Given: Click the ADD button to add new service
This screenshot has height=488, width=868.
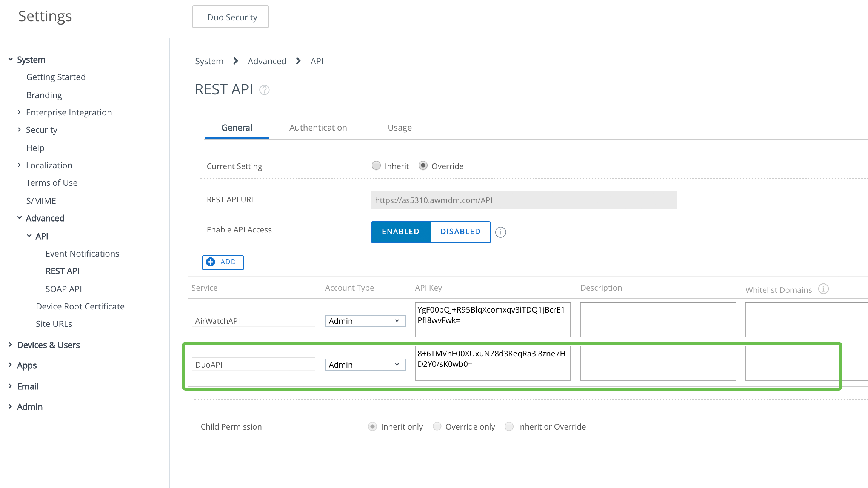Looking at the screenshot, I should (x=222, y=262).
